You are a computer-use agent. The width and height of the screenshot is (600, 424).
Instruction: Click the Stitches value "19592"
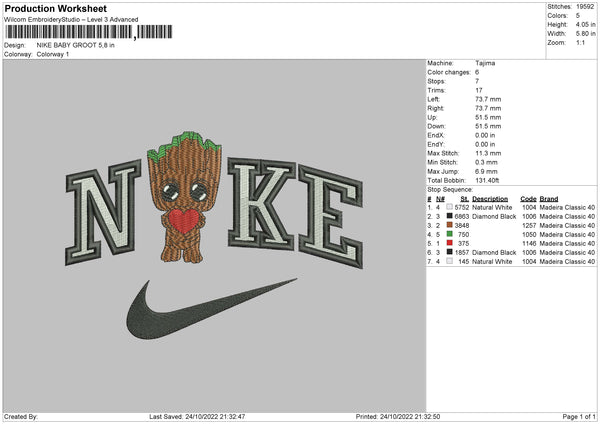click(x=585, y=7)
